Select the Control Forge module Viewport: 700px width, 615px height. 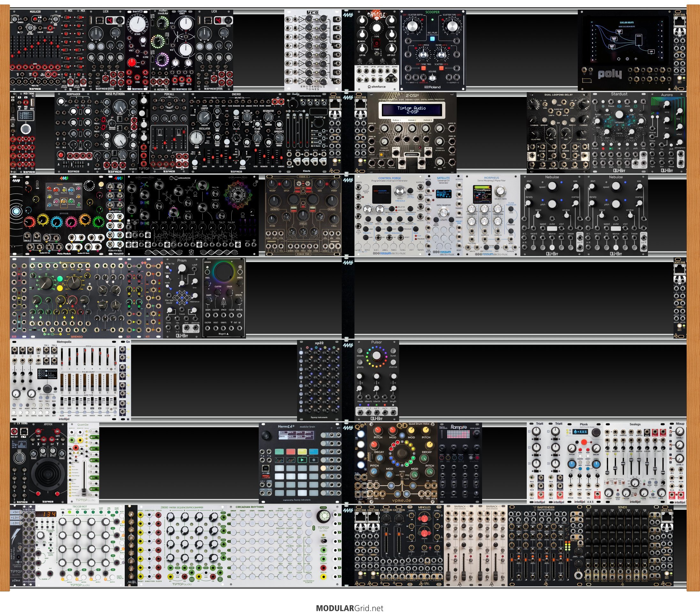tap(389, 216)
